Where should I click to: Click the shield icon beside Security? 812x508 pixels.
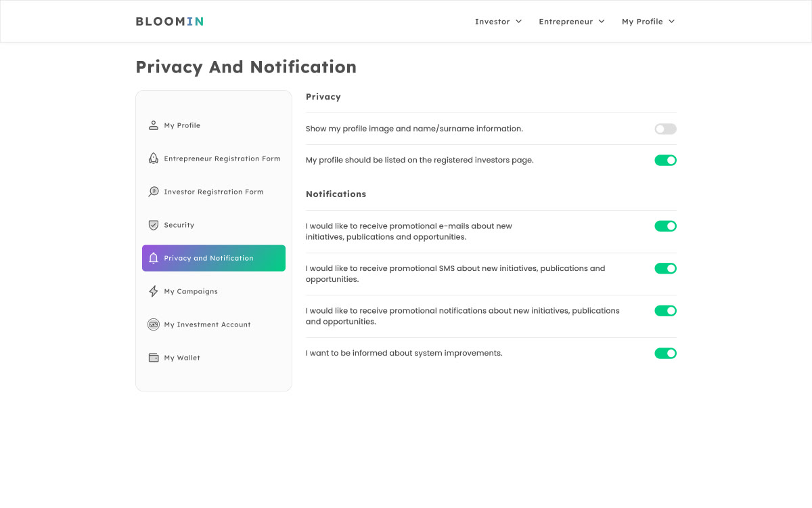click(x=154, y=225)
